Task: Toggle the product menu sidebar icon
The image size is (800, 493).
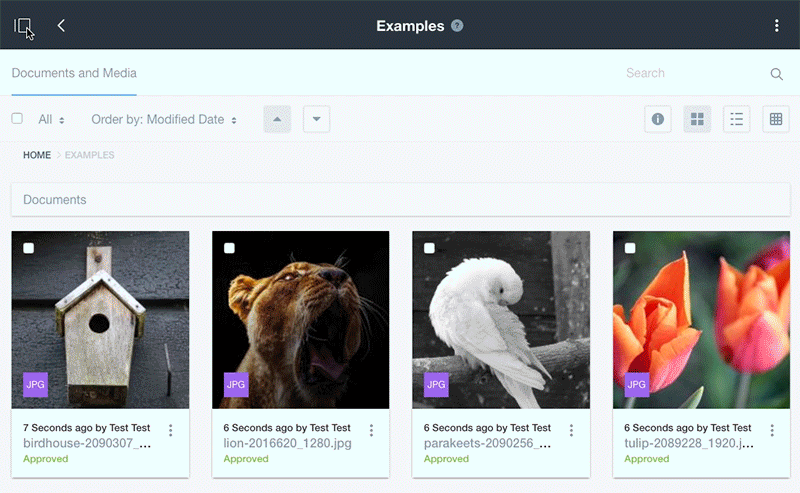Action: click(x=23, y=26)
